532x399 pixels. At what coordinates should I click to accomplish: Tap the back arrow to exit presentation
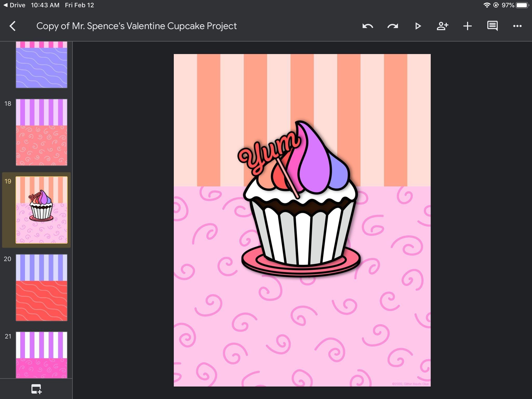[12, 26]
